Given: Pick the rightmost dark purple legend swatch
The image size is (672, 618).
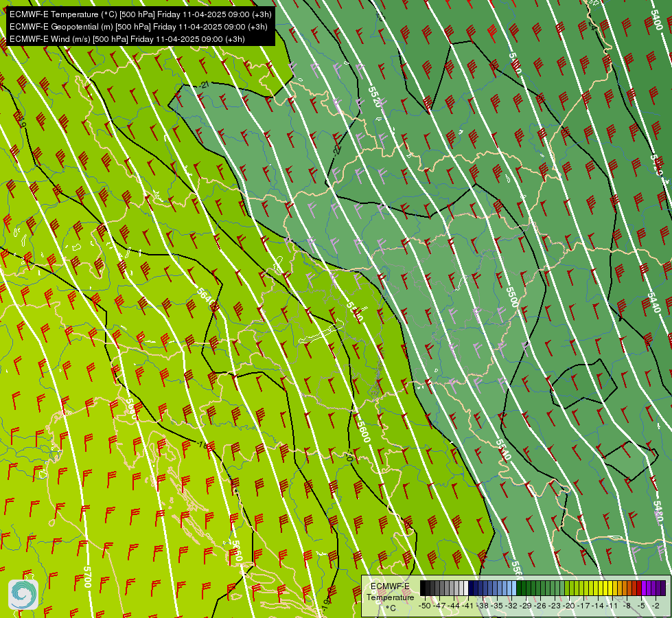Looking at the screenshot, I should pyautogui.click(x=663, y=588).
